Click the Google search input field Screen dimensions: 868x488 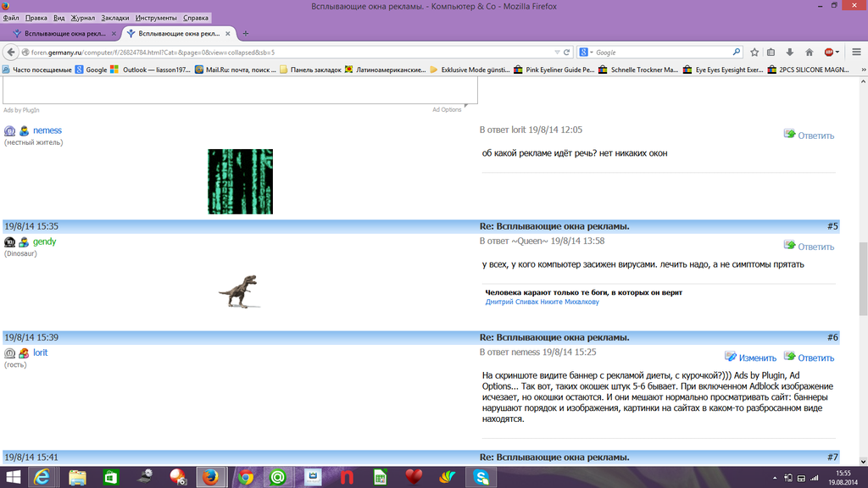663,52
